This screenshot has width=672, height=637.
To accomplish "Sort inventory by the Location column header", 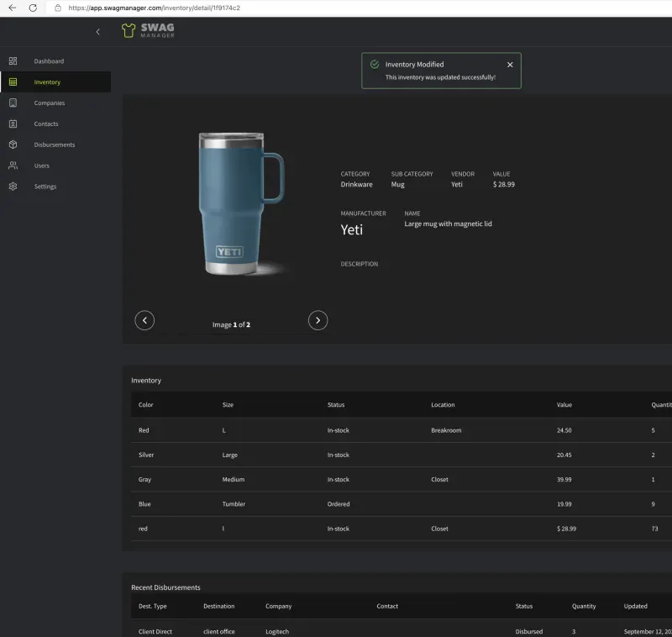I will 443,405.
